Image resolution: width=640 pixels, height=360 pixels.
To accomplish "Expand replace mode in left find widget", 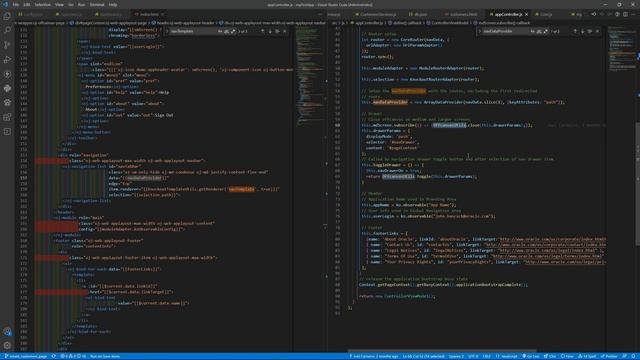I will [x=167, y=31].
